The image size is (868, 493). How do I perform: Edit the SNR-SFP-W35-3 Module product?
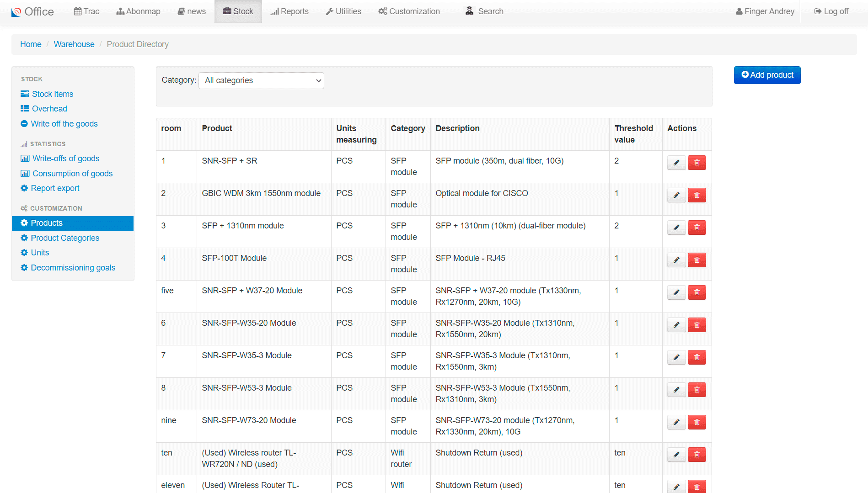click(676, 357)
